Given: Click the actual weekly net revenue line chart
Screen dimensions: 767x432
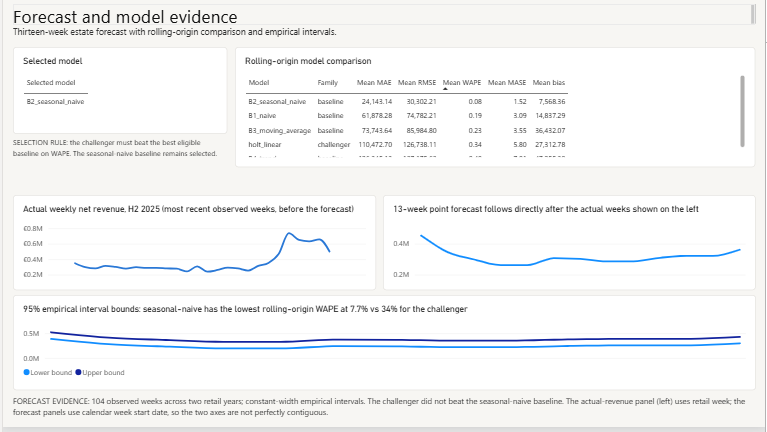Looking at the screenshot, I should point(202,252).
